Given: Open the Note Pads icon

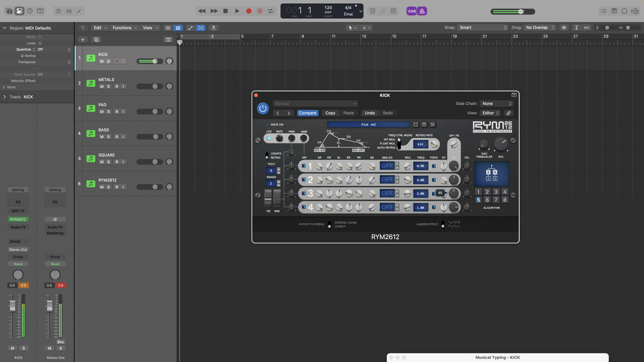Looking at the screenshot, I should pyautogui.click(x=614, y=11).
